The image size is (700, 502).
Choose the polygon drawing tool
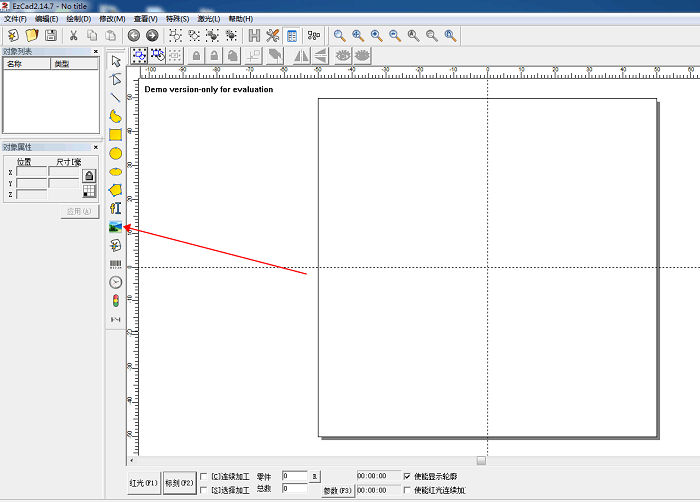(116, 189)
